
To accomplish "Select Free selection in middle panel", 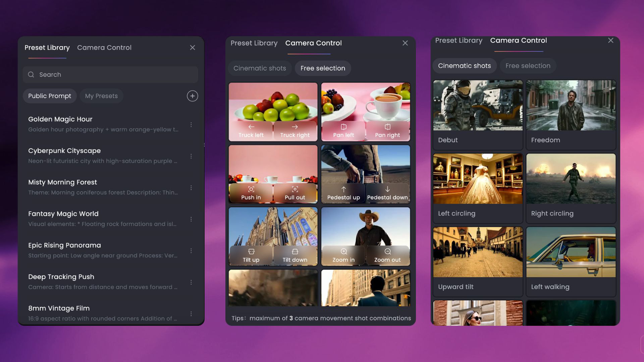I will (323, 68).
